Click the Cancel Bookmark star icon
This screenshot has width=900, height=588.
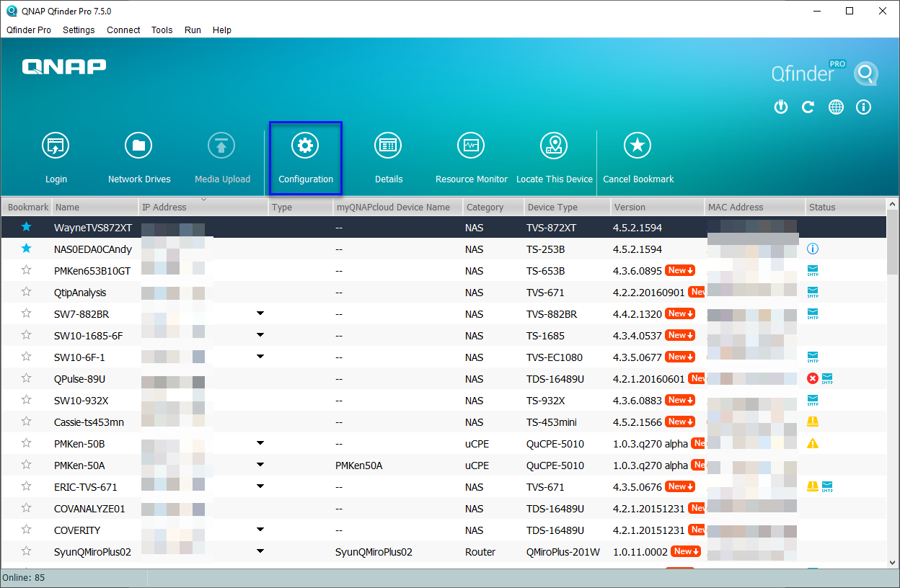coord(637,146)
